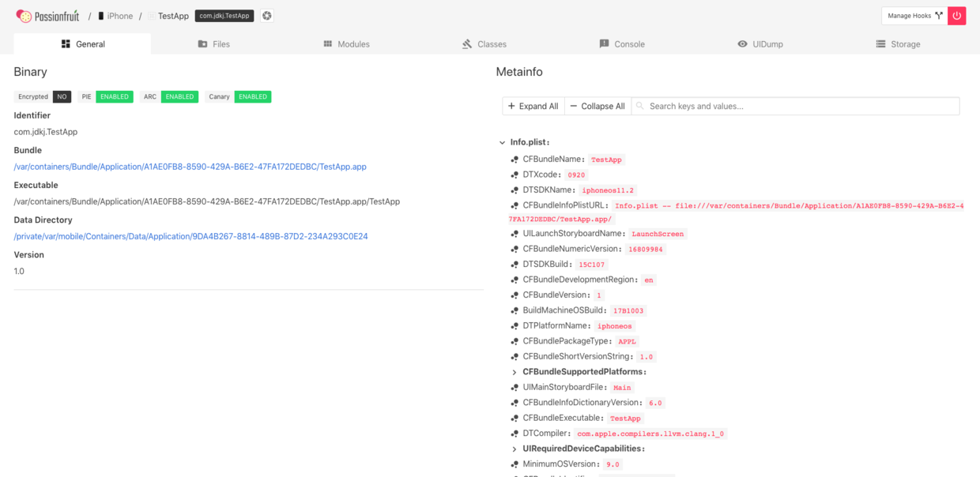Click the Modules grid icon

pyautogui.click(x=328, y=44)
